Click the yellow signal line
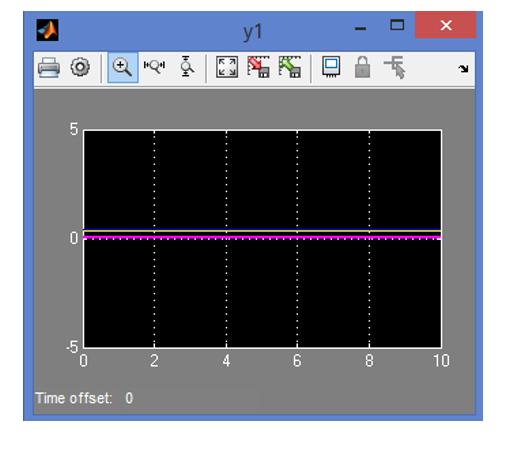 262,232
